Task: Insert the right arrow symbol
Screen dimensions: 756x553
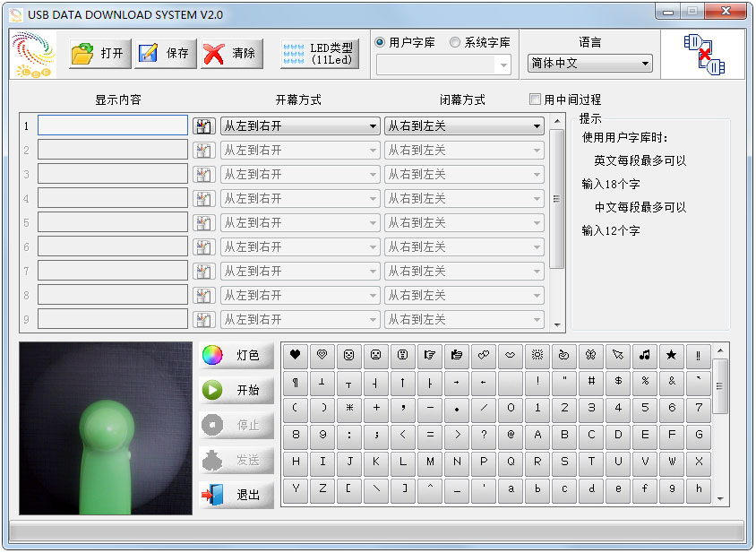Action: (457, 382)
